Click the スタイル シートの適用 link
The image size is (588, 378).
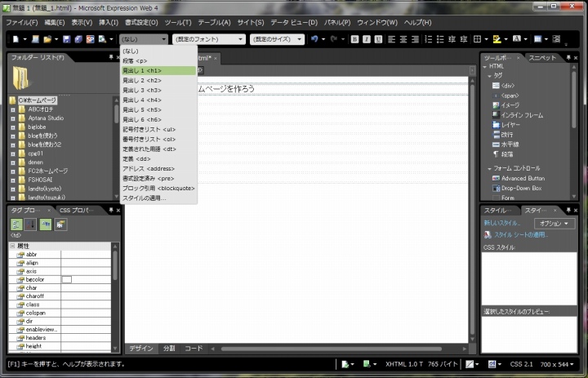(x=522, y=234)
